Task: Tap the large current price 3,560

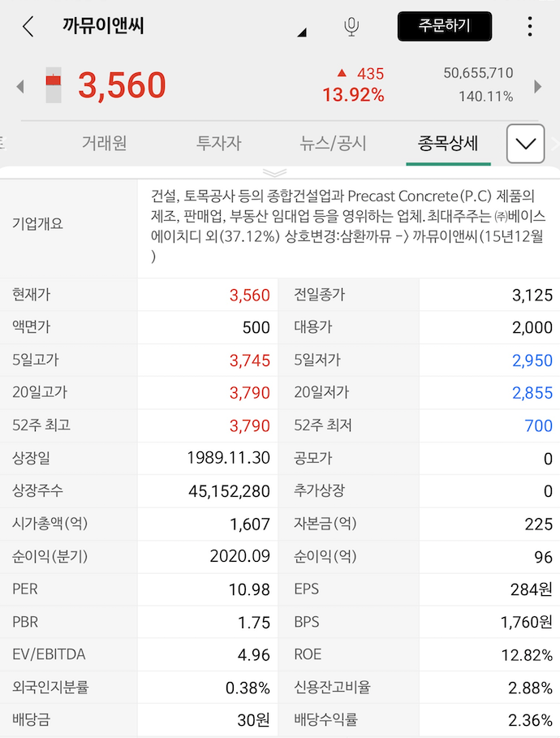Action: (x=122, y=85)
